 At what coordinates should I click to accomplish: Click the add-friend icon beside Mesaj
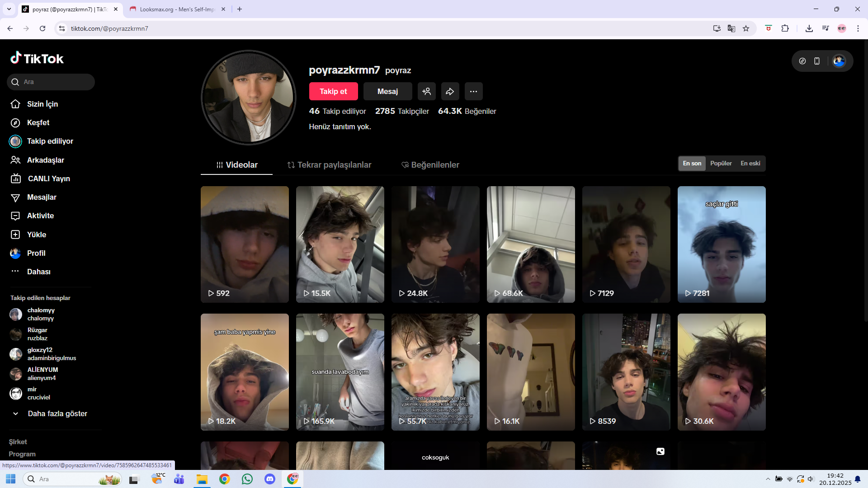(426, 91)
